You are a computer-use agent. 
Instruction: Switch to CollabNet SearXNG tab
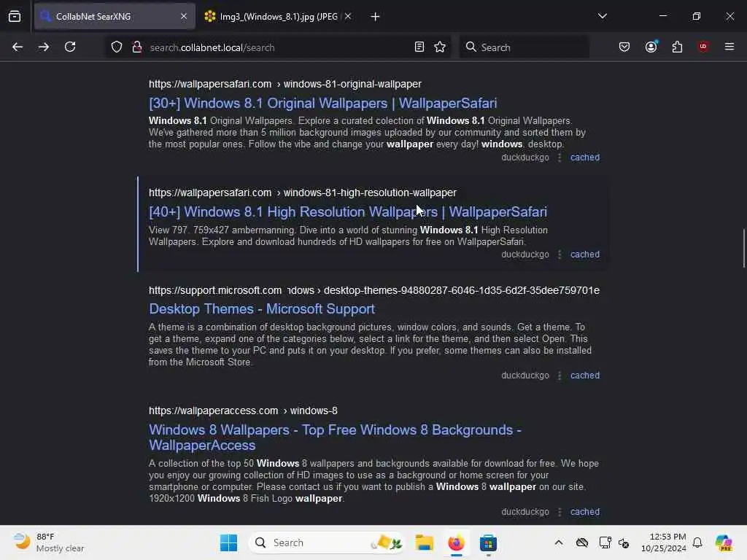pos(115,17)
